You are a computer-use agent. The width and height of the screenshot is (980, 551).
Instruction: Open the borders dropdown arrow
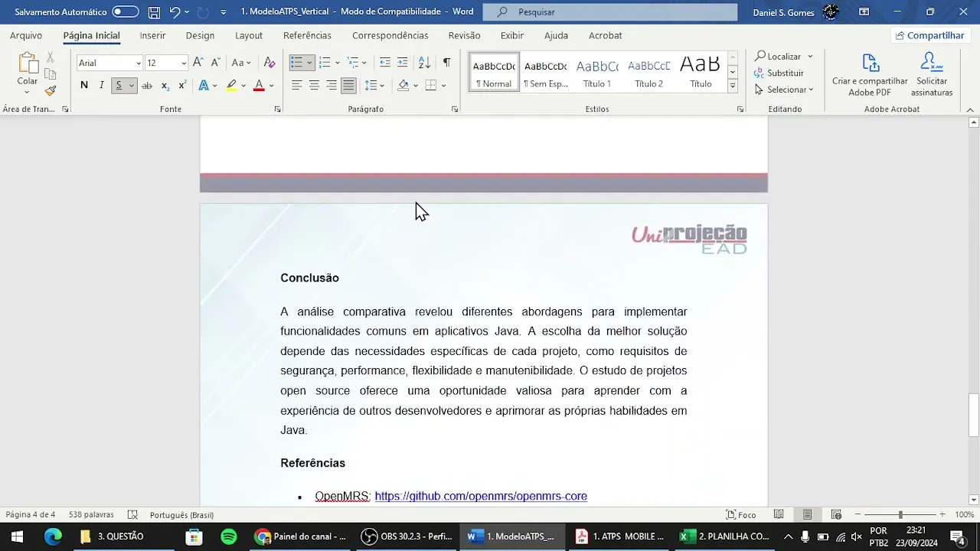[443, 86]
